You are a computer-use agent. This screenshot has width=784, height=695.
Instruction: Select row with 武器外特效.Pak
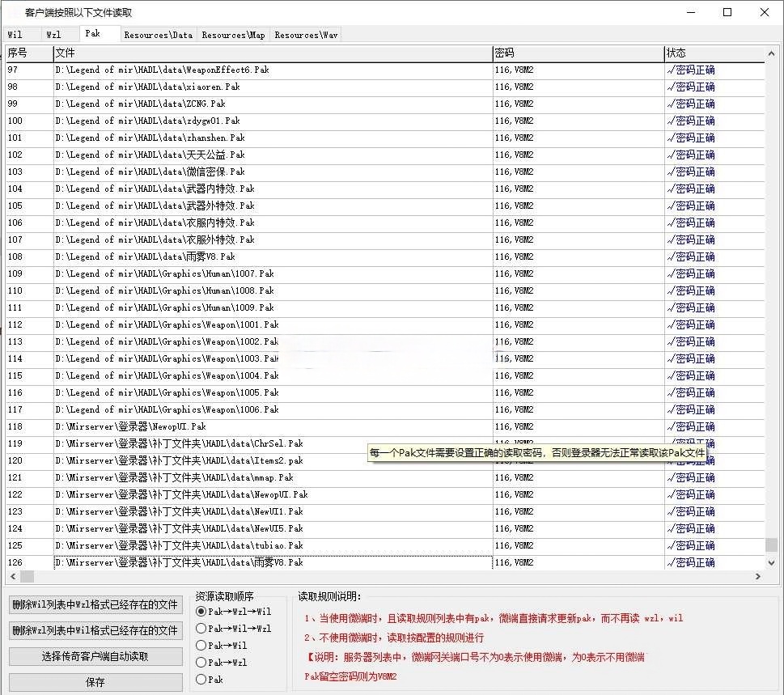[x=385, y=206]
